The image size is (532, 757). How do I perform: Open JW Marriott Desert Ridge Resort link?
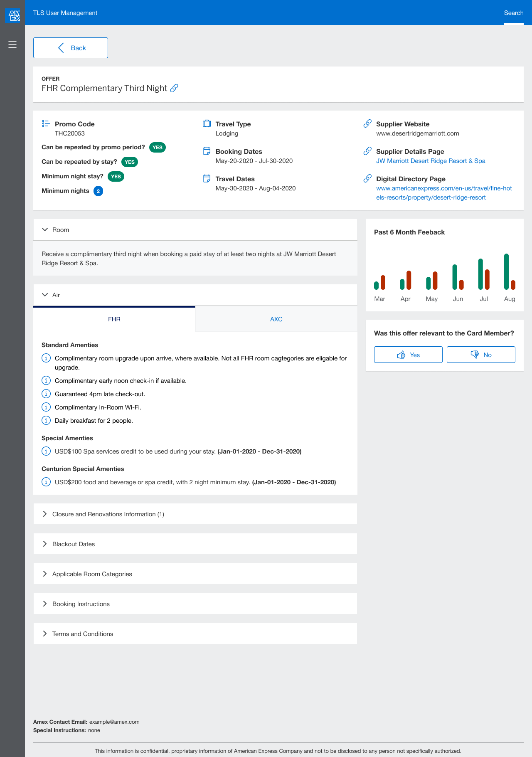point(431,161)
